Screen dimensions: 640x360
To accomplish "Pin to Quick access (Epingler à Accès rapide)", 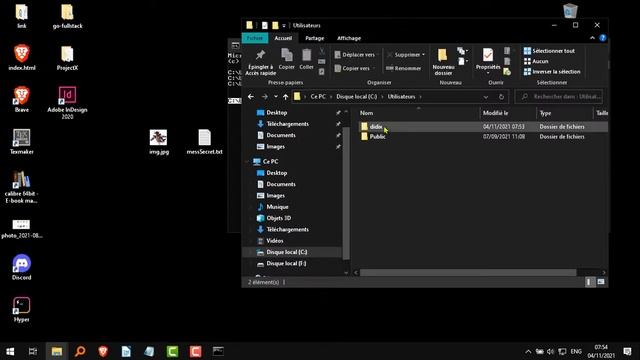I will pos(260,62).
